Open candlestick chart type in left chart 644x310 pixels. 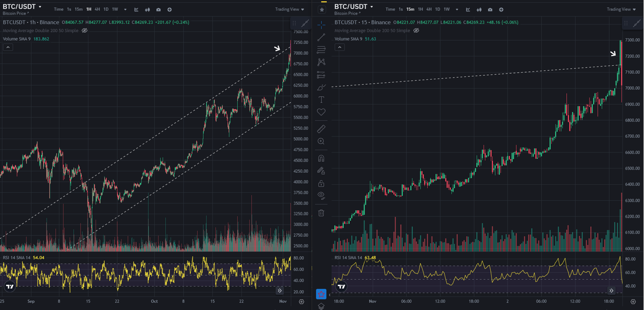click(x=147, y=9)
